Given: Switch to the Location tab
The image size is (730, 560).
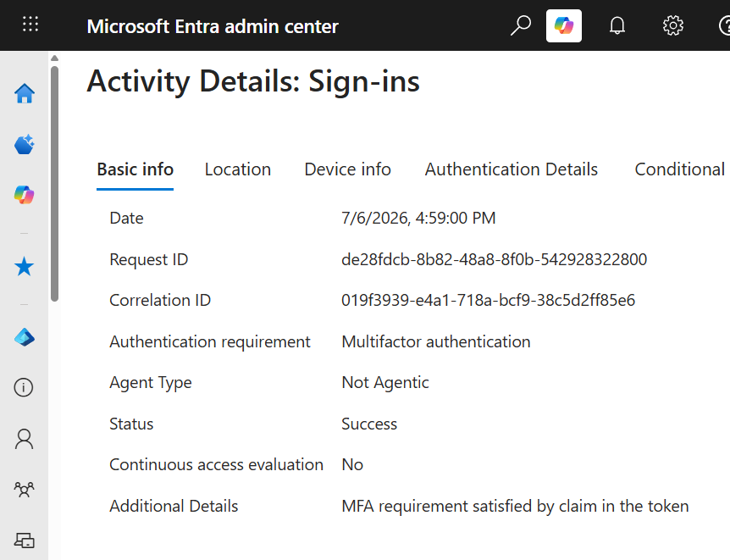Looking at the screenshot, I should tap(238, 169).
